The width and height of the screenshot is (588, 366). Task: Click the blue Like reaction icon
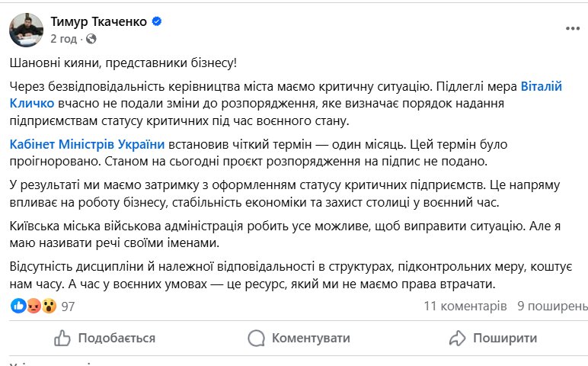pos(18,306)
